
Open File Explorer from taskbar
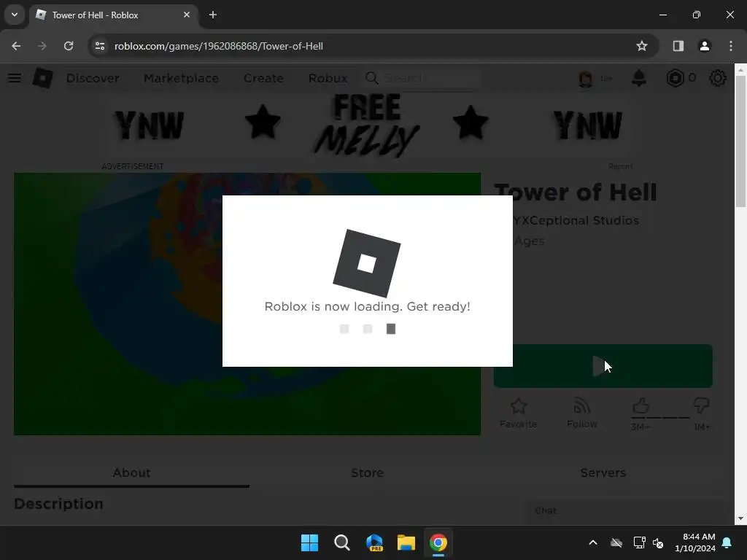click(x=406, y=542)
